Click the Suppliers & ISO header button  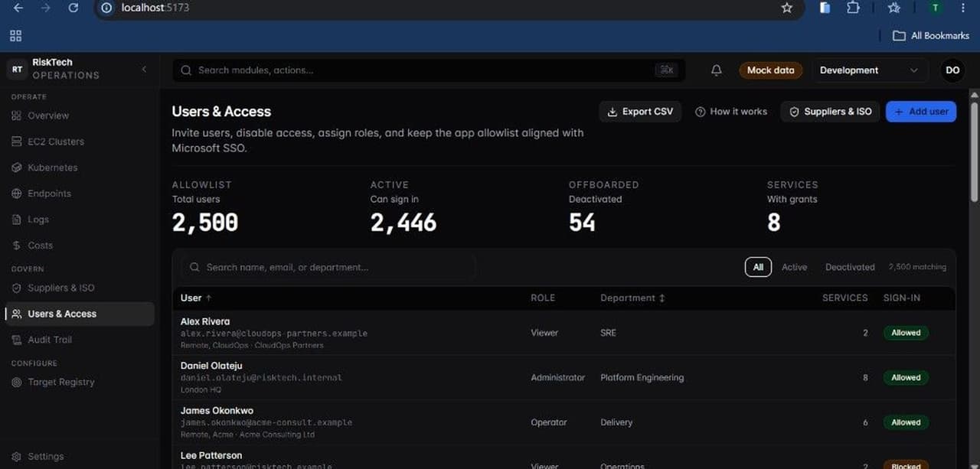[x=831, y=112]
